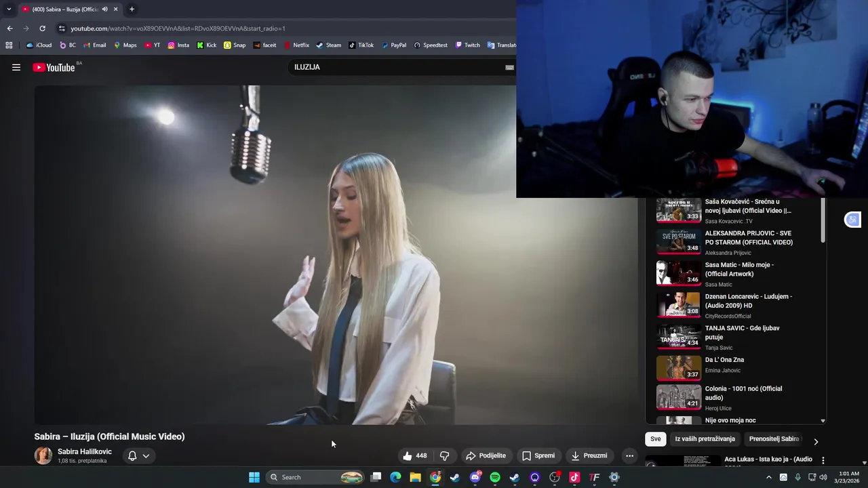Viewport: 868px width, 488px height.
Task: Go to the YouTube home logo
Action: tap(54, 67)
